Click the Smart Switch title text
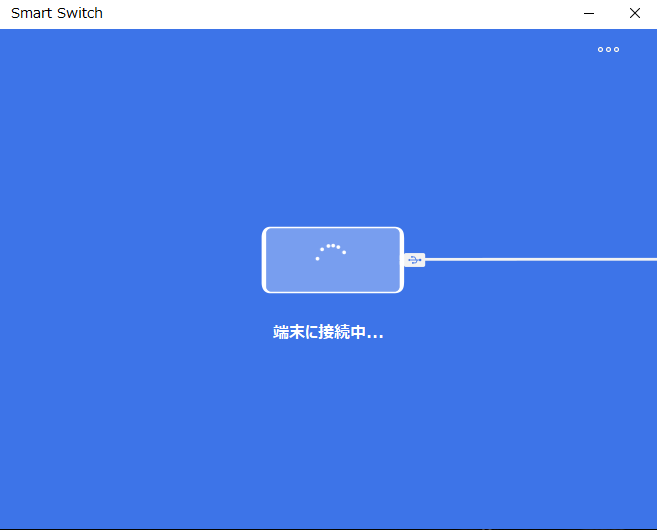 (57, 13)
